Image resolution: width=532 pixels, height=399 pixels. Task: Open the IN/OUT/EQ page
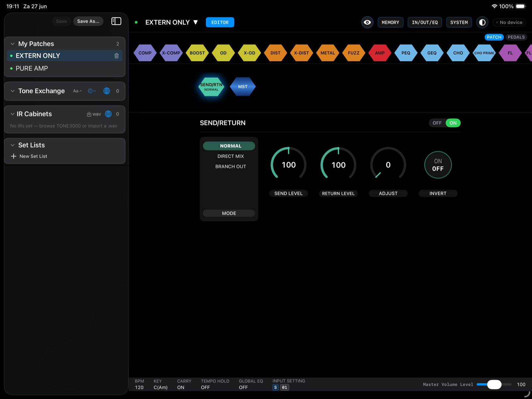425,22
